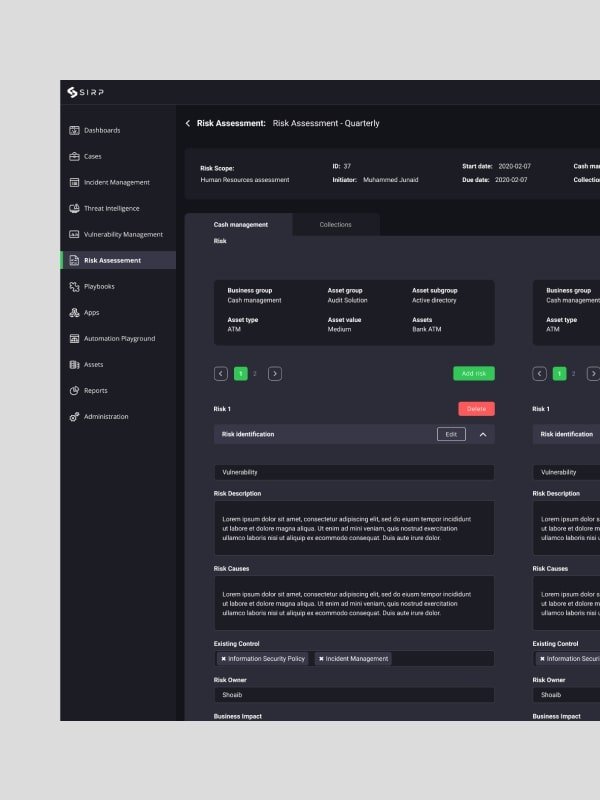Open the Reports pie chart icon
The height and width of the screenshot is (800, 600).
(74, 391)
